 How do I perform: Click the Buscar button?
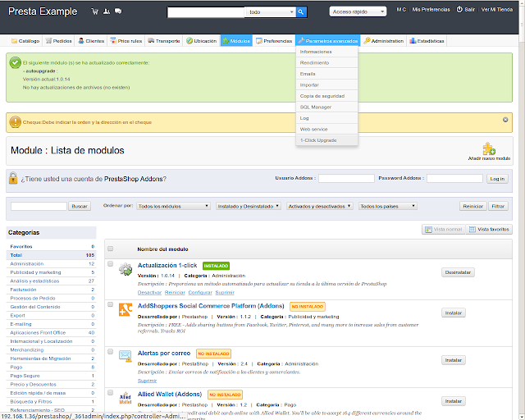(x=80, y=207)
